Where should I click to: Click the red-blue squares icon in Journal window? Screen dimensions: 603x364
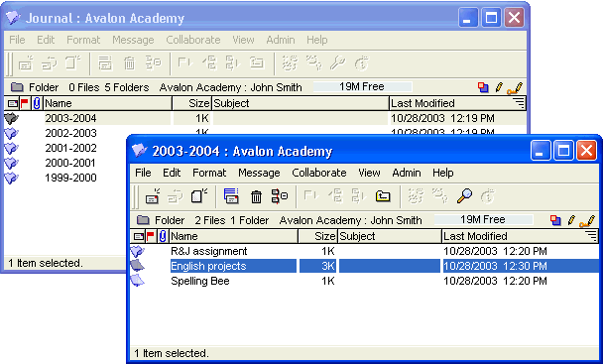pos(483,87)
